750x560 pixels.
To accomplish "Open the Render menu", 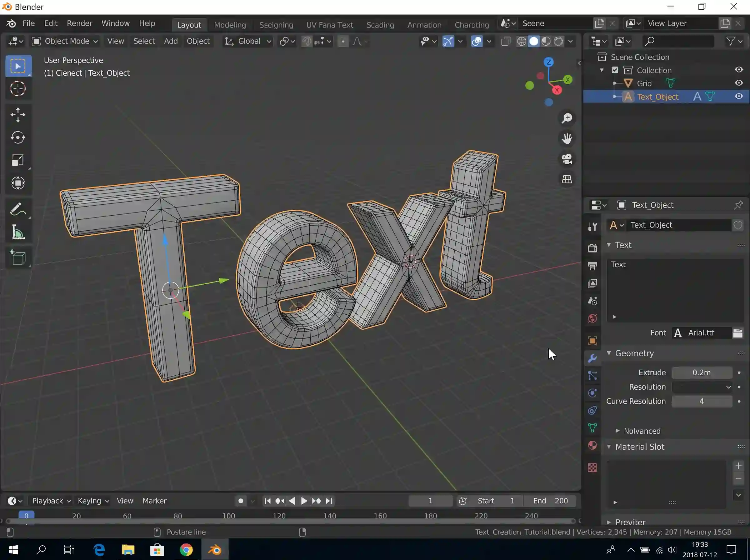I will click(x=79, y=23).
